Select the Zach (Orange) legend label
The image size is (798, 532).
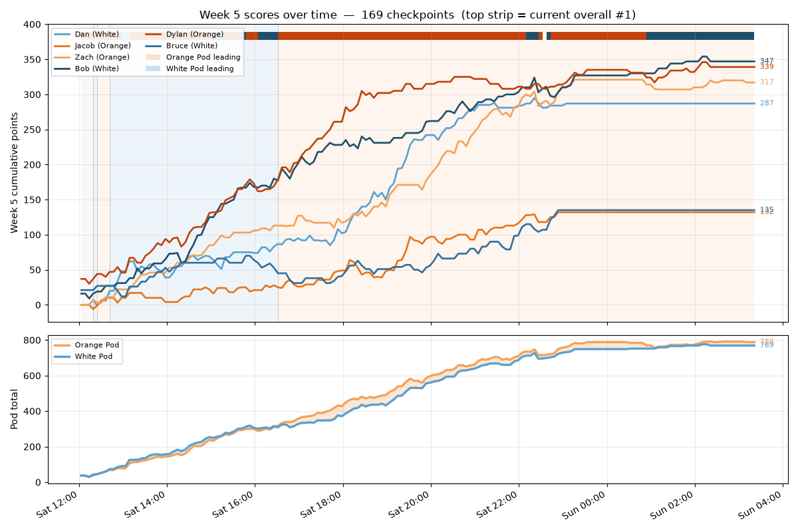(102, 57)
